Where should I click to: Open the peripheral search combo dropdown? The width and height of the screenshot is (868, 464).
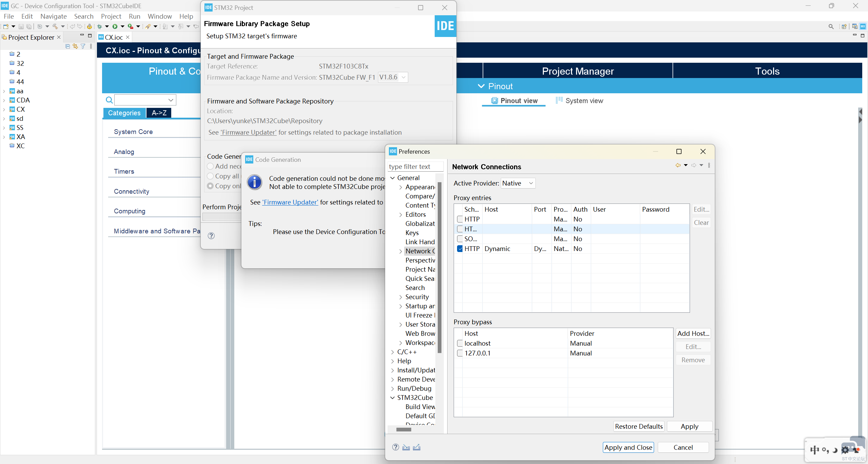[x=171, y=100]
